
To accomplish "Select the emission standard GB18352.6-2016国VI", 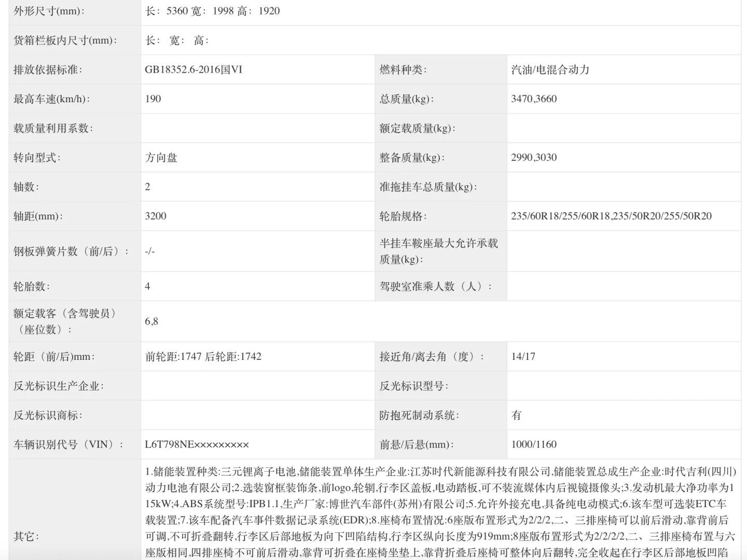I will point(193,69).
